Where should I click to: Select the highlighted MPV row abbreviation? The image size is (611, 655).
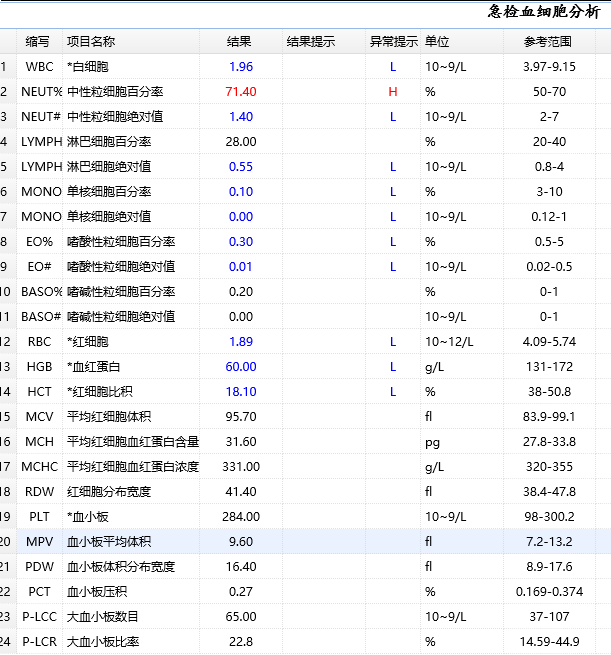40,542
